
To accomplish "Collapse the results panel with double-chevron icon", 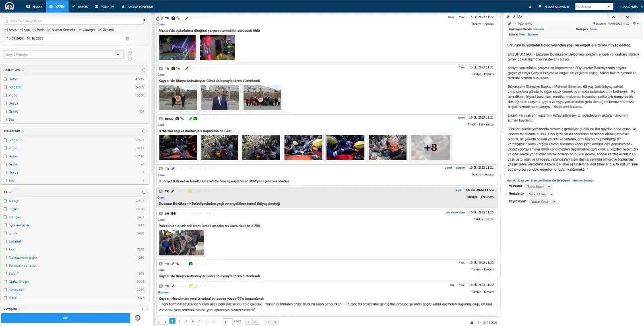I will point(157,19).
